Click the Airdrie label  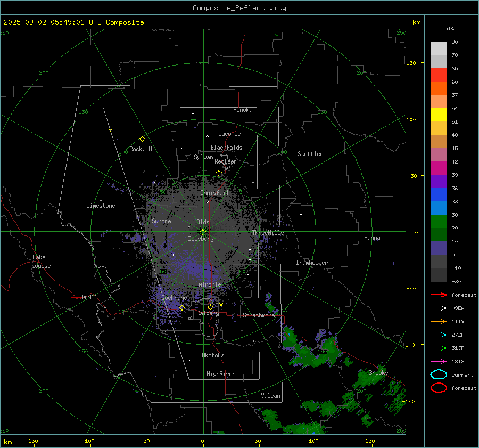click(210, 284)
